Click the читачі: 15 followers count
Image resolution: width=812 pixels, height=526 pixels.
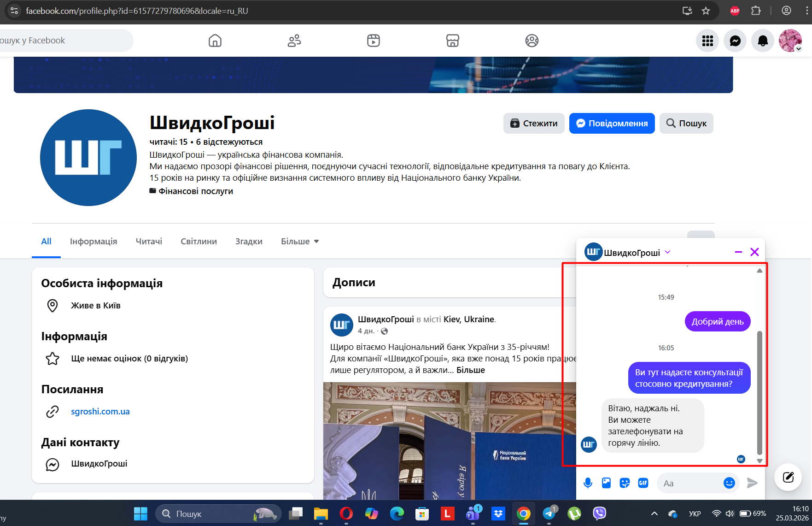[169, 142]
